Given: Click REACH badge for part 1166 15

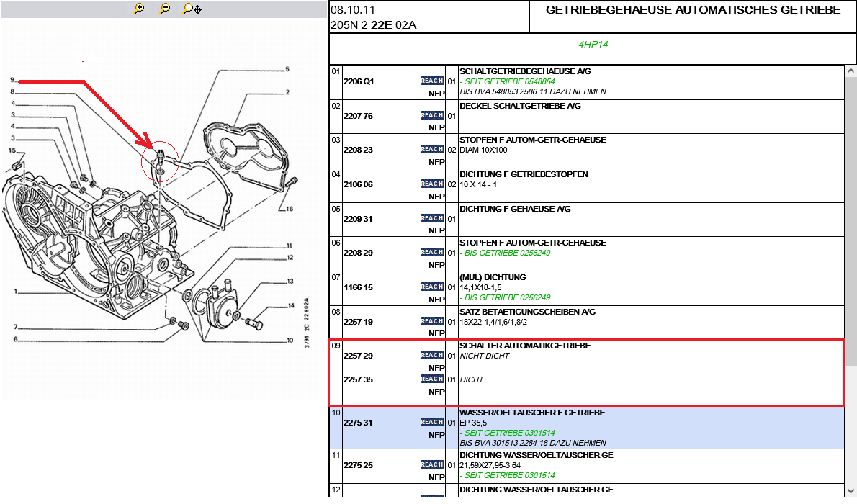Looking at the screenshot, I should [431, 287].
